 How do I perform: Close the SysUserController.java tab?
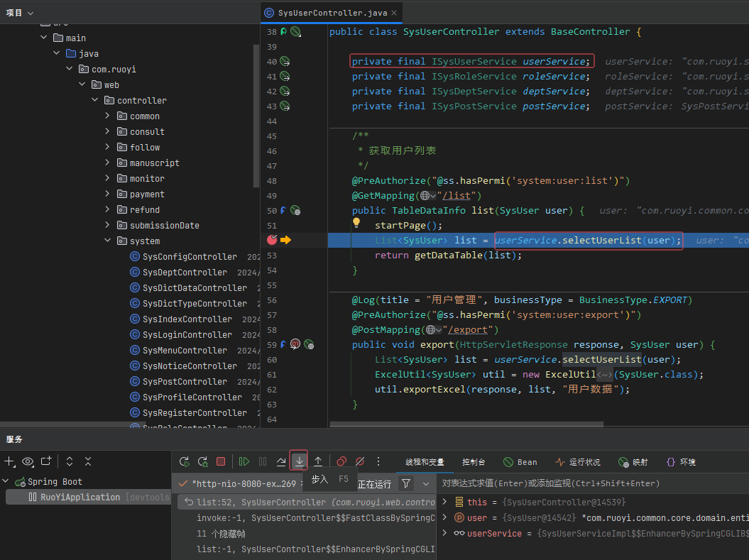coord(394,13)
